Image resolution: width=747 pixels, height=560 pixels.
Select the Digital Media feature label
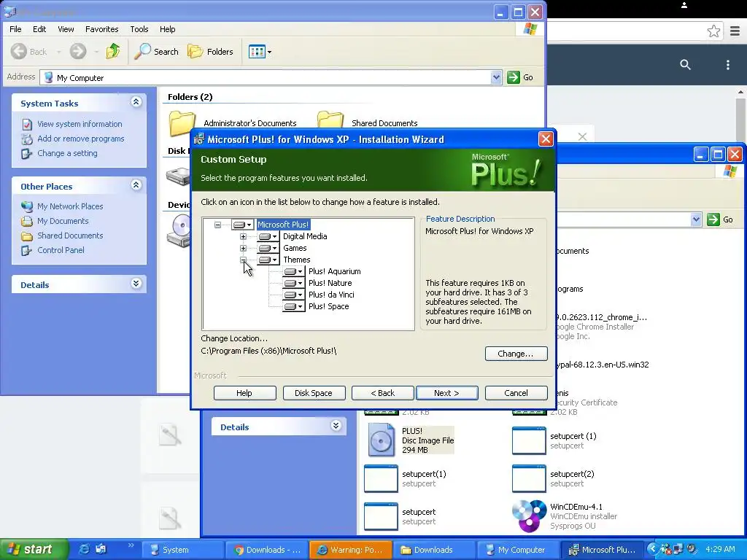[x=305, y=236]
